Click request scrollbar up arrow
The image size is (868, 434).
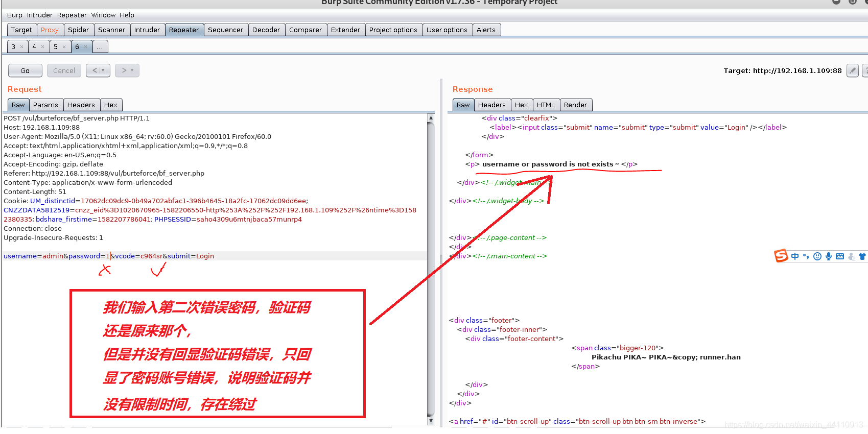tap(431, 117)
